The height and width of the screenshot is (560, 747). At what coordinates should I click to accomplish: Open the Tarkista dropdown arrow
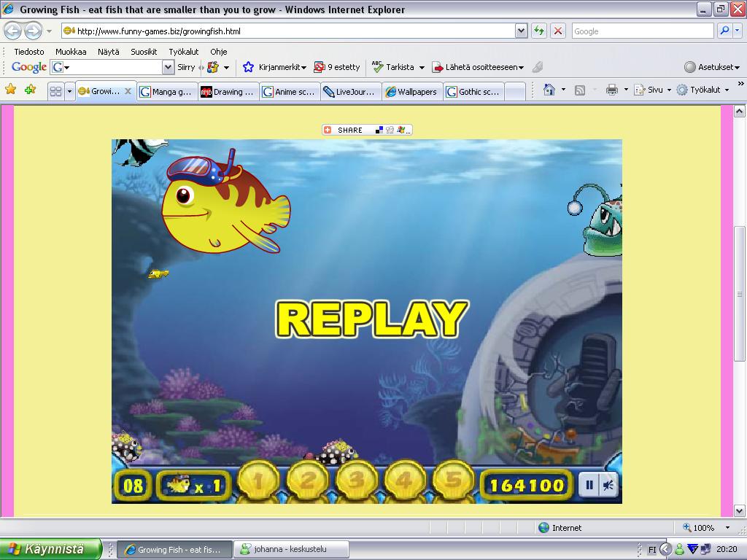422,68
